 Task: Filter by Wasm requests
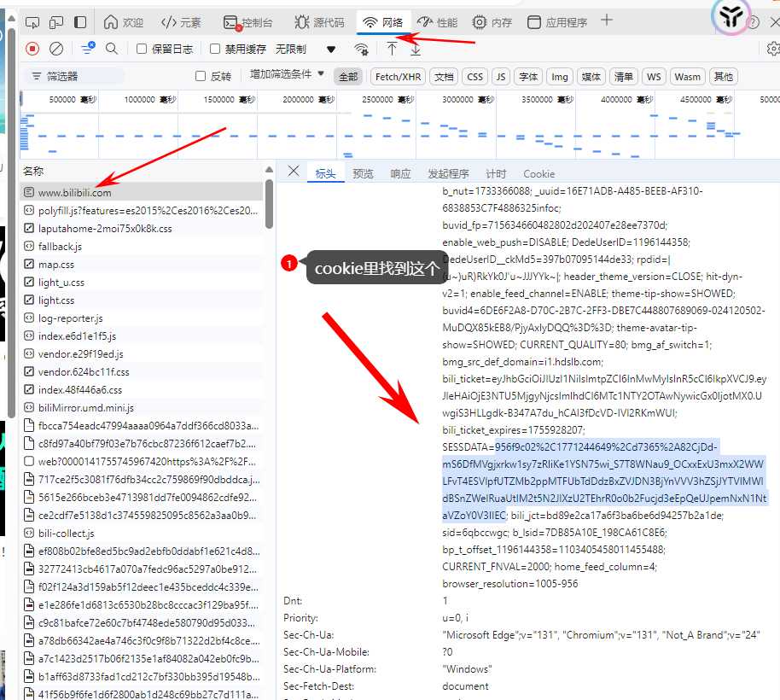pyautogui.click(x=688, y=77)
